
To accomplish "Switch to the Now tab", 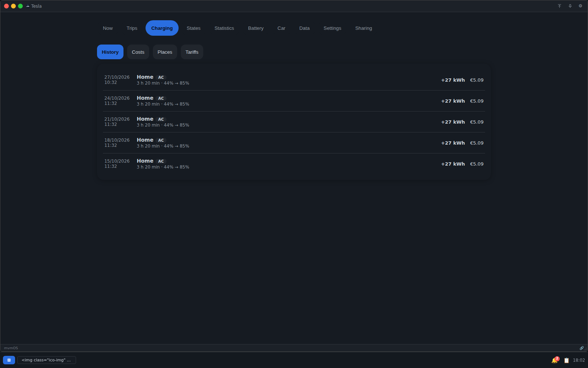I will [x=108, y=28].
